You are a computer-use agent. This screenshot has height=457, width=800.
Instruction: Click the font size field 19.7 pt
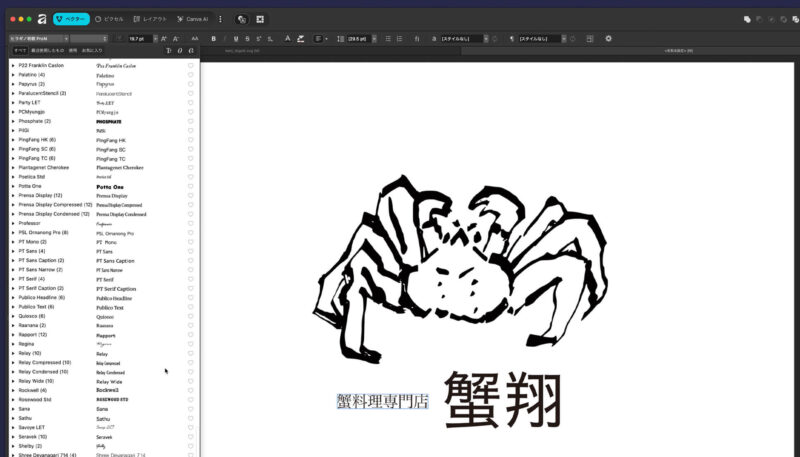click(x=139, y=39)
